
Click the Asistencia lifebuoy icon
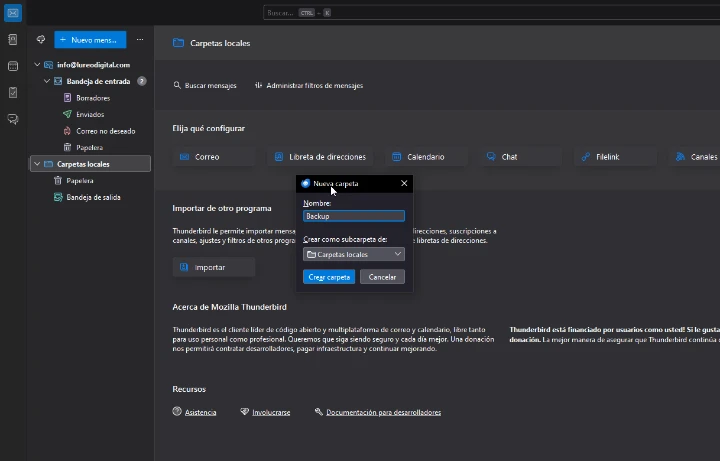tap(177, 411)
